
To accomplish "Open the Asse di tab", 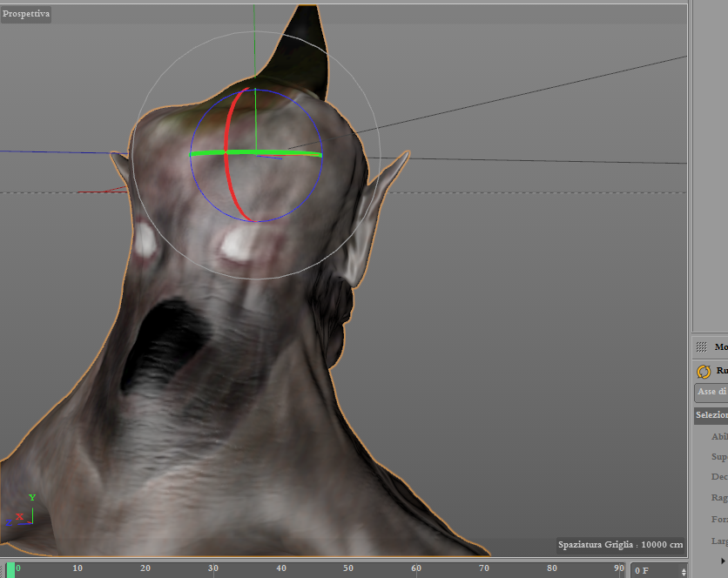I will [x=711, y=393].
